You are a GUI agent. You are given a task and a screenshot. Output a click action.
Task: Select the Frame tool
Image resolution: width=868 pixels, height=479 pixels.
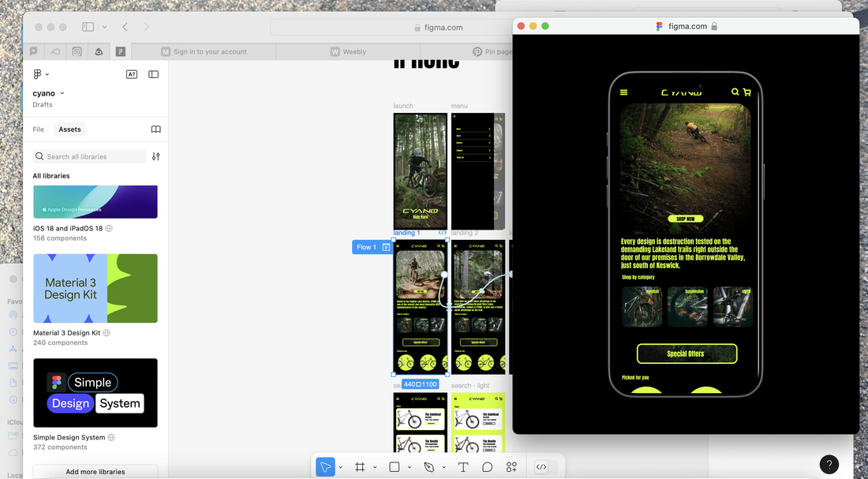pyautogui.click(x=360, y=467)
